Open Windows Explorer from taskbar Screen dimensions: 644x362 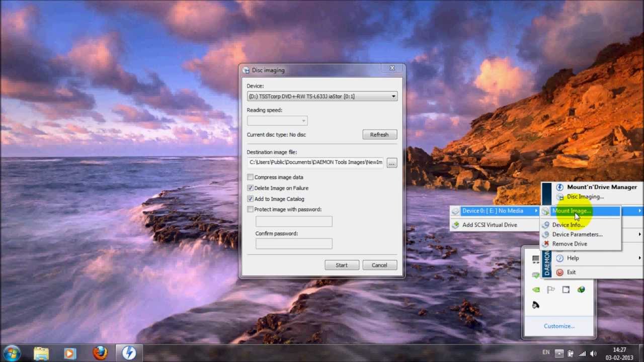coord(41,353)
